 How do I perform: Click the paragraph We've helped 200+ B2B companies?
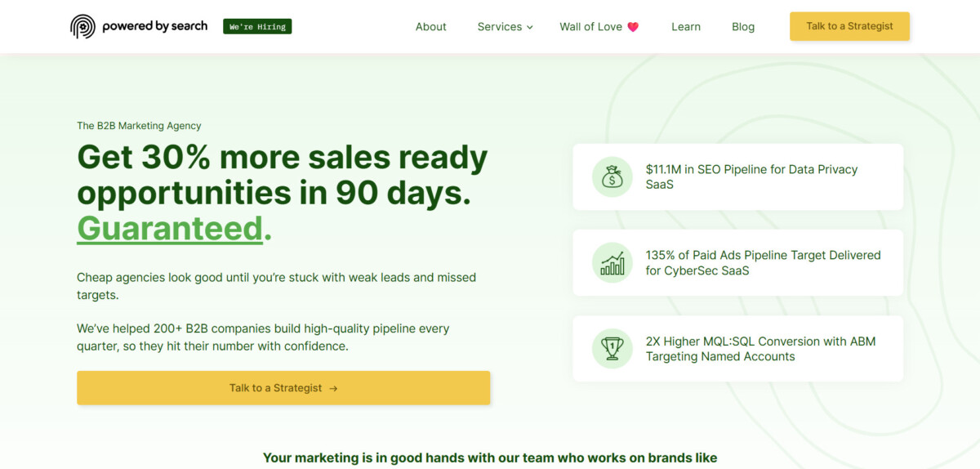pos(263,337)
